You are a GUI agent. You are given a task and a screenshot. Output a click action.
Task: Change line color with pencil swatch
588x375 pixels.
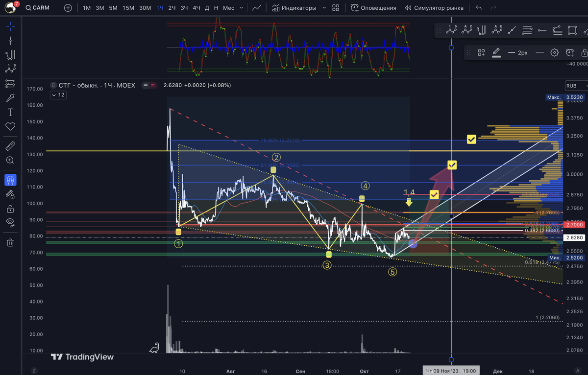(x=496, y=52)
